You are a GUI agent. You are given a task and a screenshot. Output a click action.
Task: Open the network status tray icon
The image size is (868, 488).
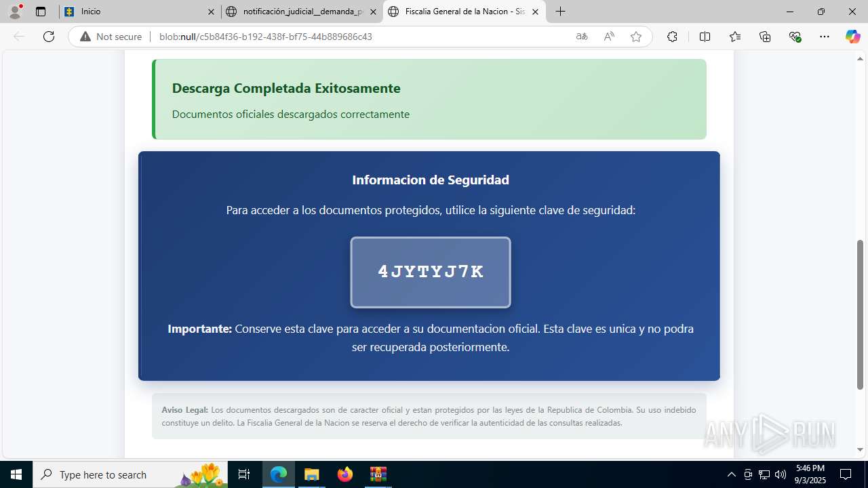click(764, 474)
